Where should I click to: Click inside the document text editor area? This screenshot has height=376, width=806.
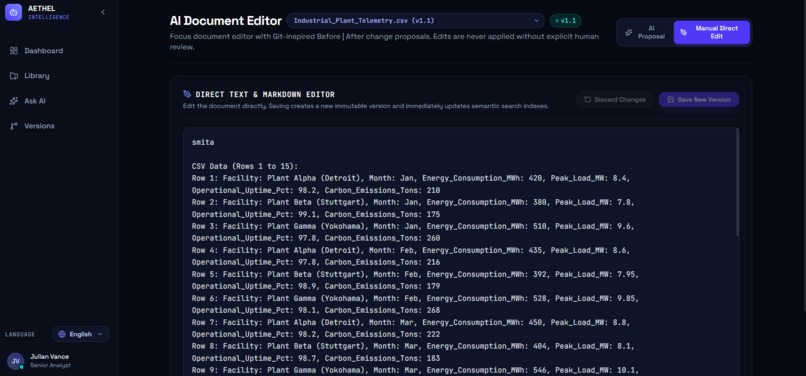tap(460, 252)
